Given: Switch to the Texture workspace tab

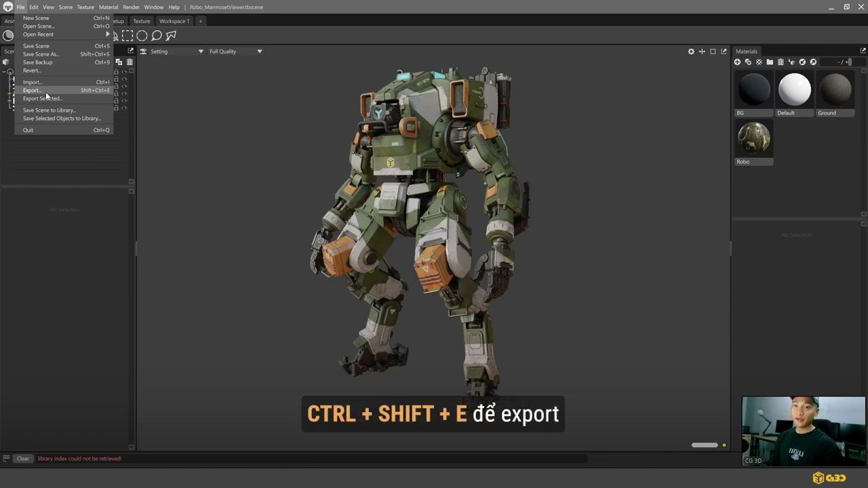Looking at the screenshot, I should (x=142, y=21).
